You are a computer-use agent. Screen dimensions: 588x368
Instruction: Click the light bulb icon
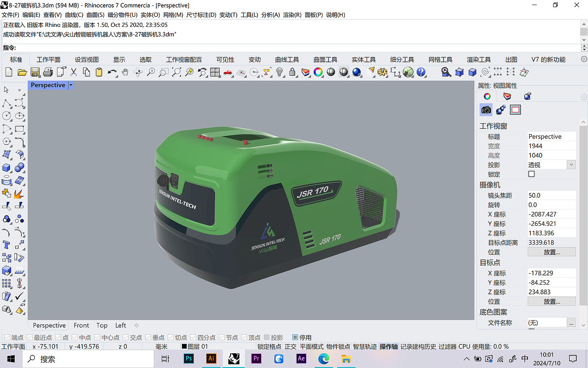click(280, 72)
